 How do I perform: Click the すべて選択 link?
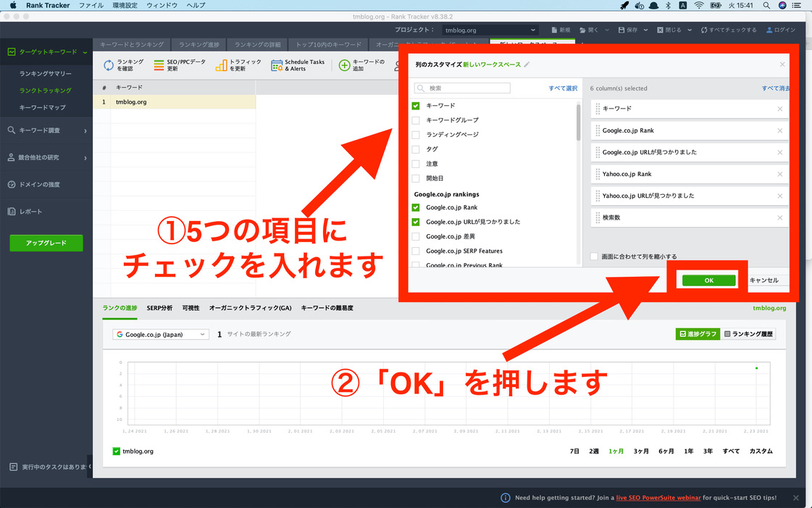[x=563, y=88]
